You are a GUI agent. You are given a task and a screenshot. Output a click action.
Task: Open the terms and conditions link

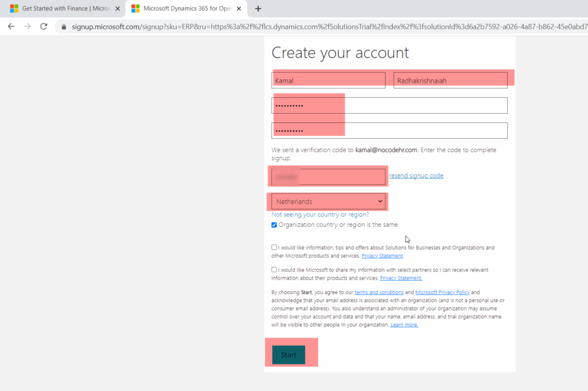tap(379, 292)
